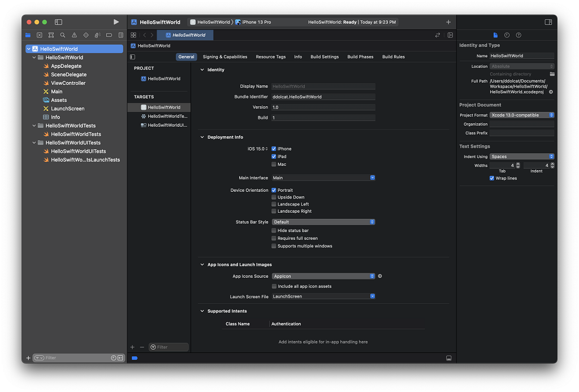Open the Build Settings tab
This screenshot has height=392, width=579.
[x=325, y=57]
